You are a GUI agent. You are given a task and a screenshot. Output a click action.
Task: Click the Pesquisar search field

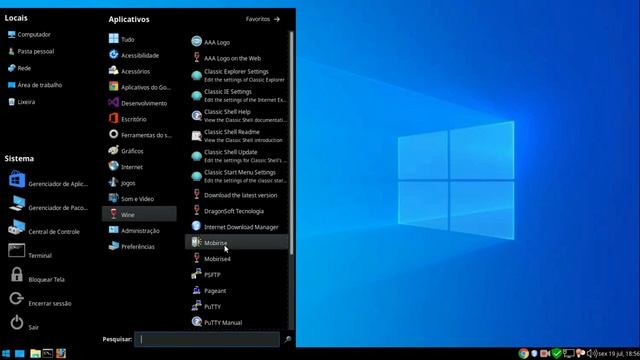click(x=207, y=339)
